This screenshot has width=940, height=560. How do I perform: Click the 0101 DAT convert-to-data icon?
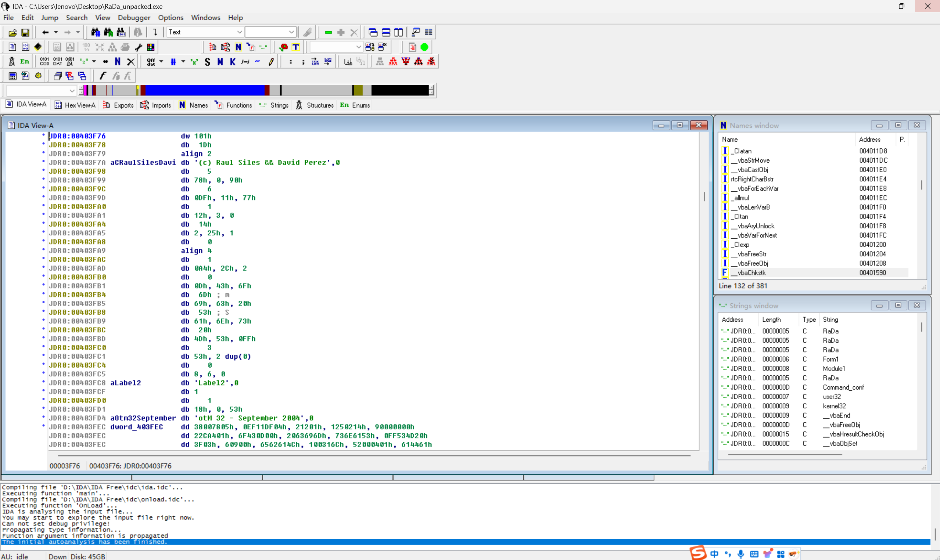coord(57,62)
